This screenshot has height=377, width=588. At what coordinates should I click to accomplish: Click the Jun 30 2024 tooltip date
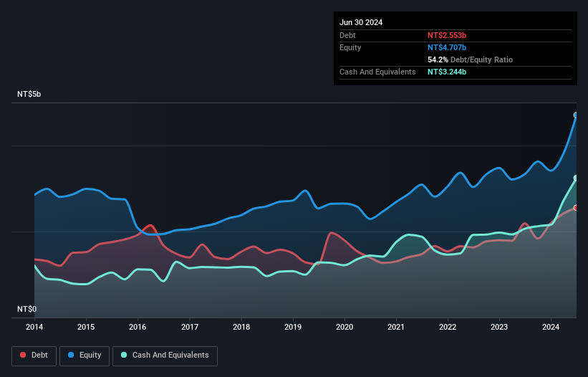(361, 22)
